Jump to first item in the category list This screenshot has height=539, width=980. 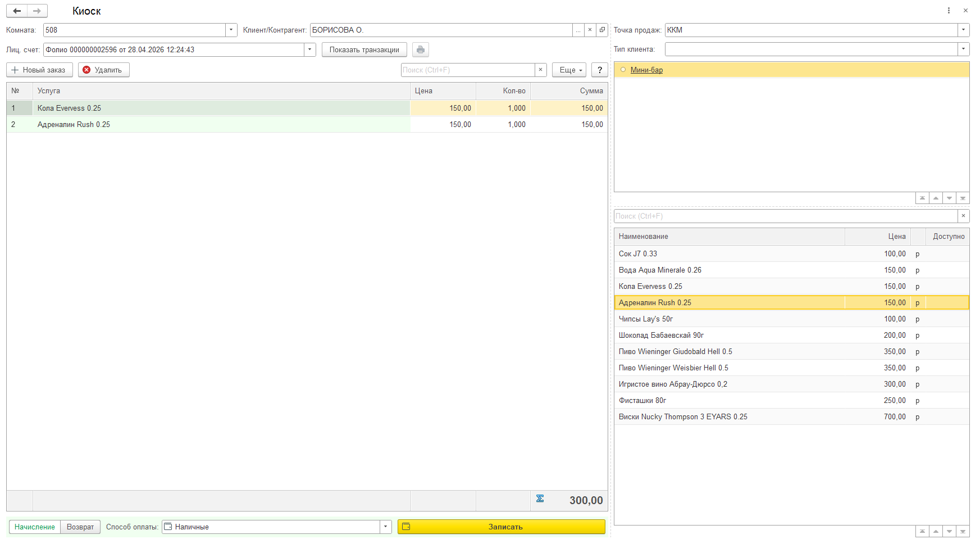point(922,198)
